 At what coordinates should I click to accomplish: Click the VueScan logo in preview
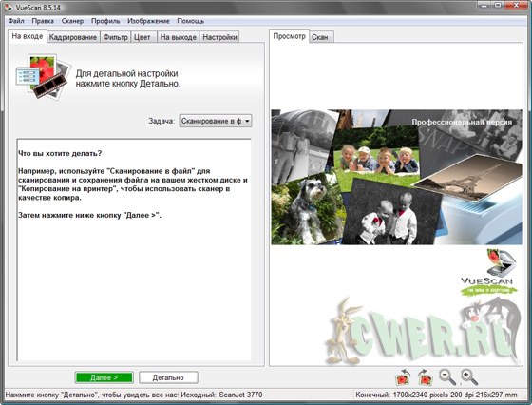click(489, 272)
